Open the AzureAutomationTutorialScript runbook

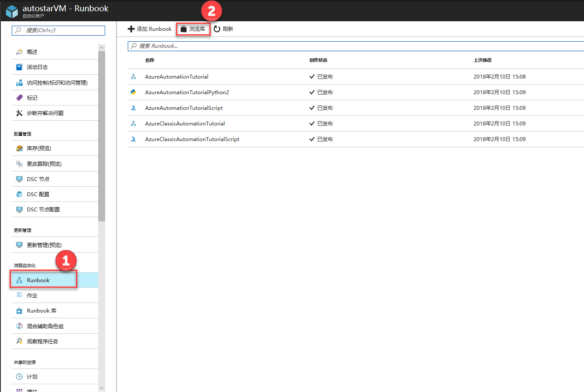click(184, 108)
